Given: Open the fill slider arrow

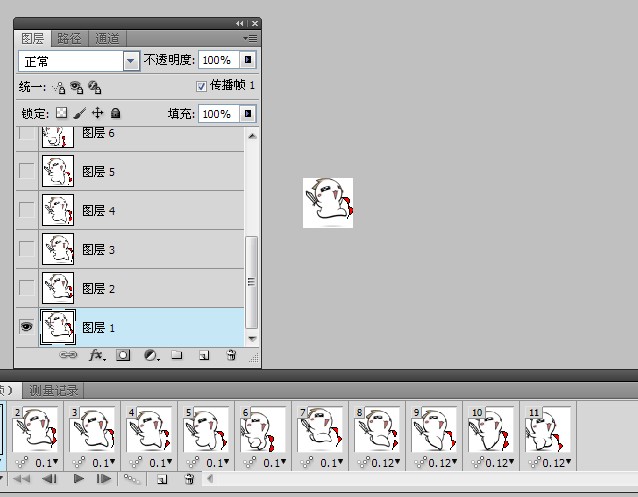Looking at the screenshot, I should coord(248,114).
